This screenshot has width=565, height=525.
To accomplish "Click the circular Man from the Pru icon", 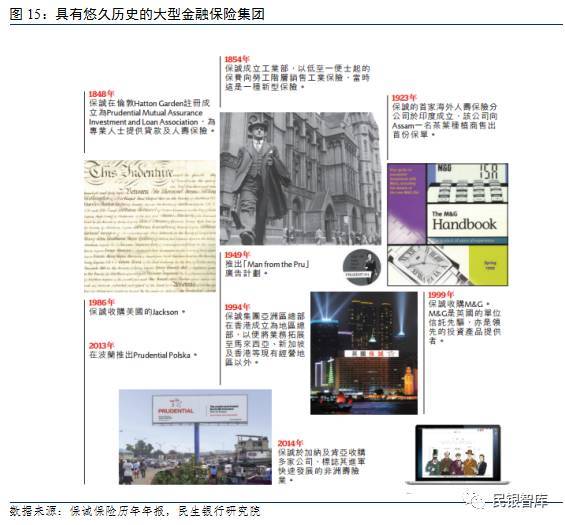I will click(361, 267).
